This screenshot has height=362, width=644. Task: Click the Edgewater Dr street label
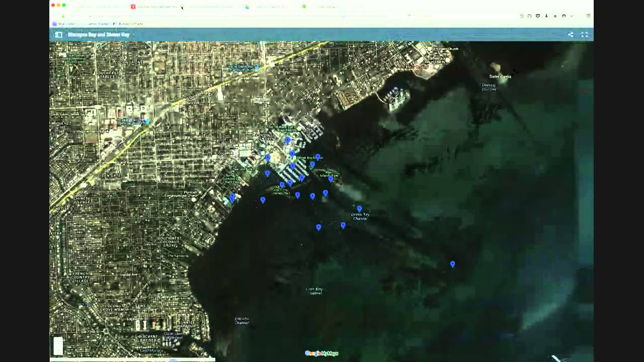pos(137,319)
